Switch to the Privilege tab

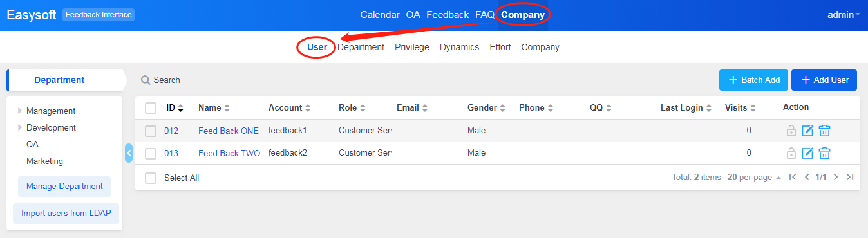tap(412, 47)
